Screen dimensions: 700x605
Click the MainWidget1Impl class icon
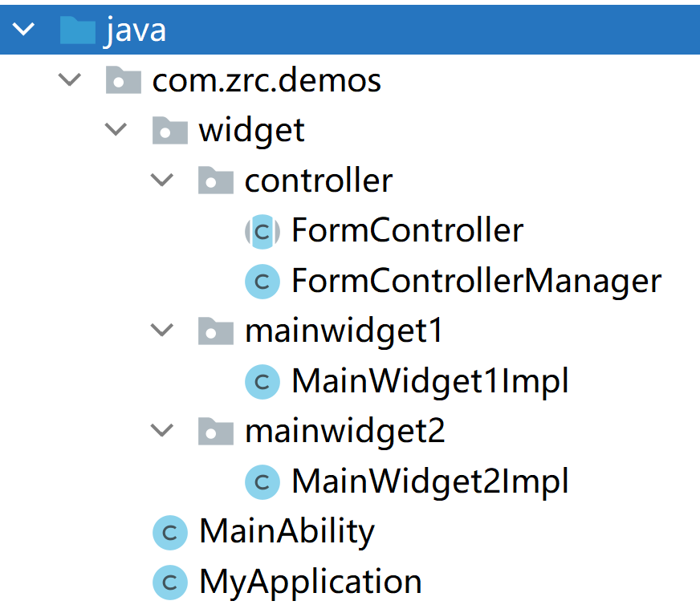pyautogui.click(x=262, y=381)
